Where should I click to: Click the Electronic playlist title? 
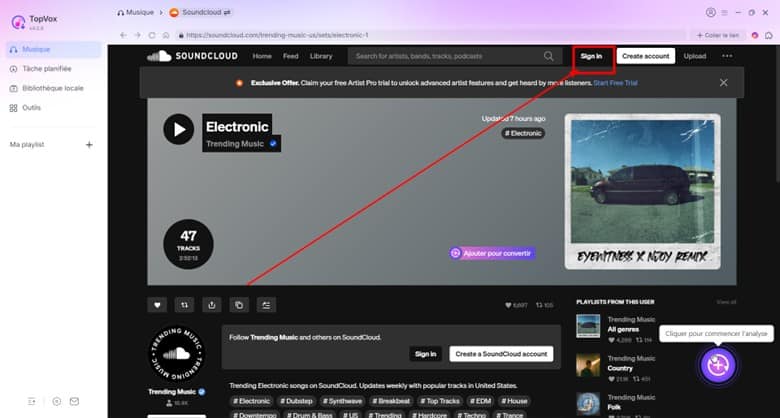click(237, 127)
